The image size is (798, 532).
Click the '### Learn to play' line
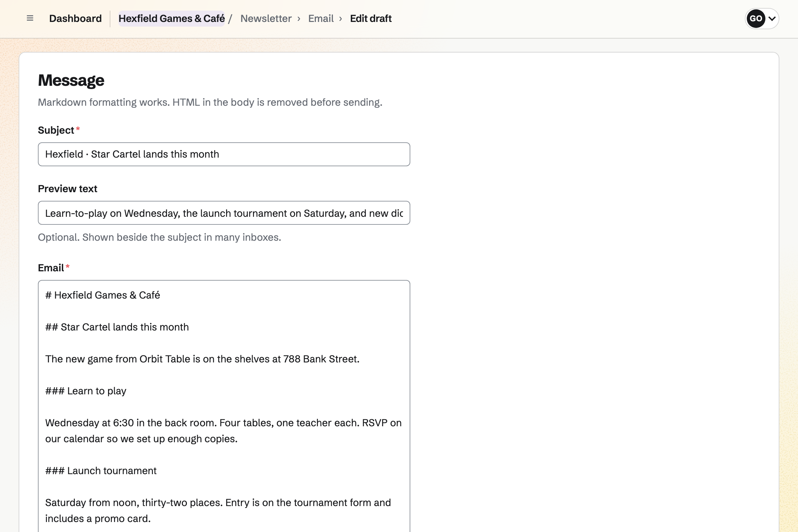(86, 391)
